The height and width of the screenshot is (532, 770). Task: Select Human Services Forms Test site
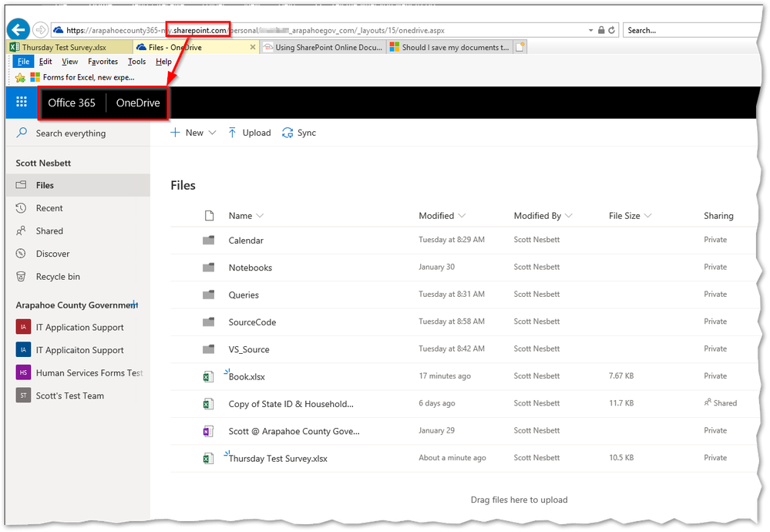(89, 373)
